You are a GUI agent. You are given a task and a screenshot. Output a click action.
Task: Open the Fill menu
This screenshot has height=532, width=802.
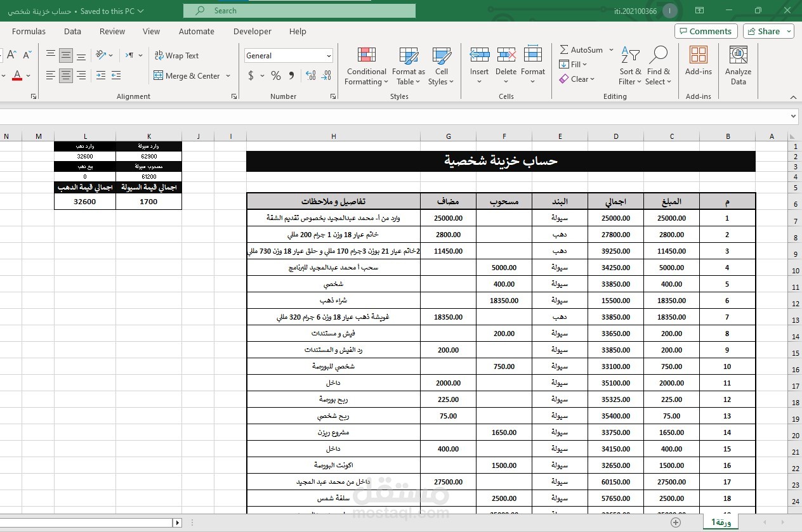[x=573, y=64]
